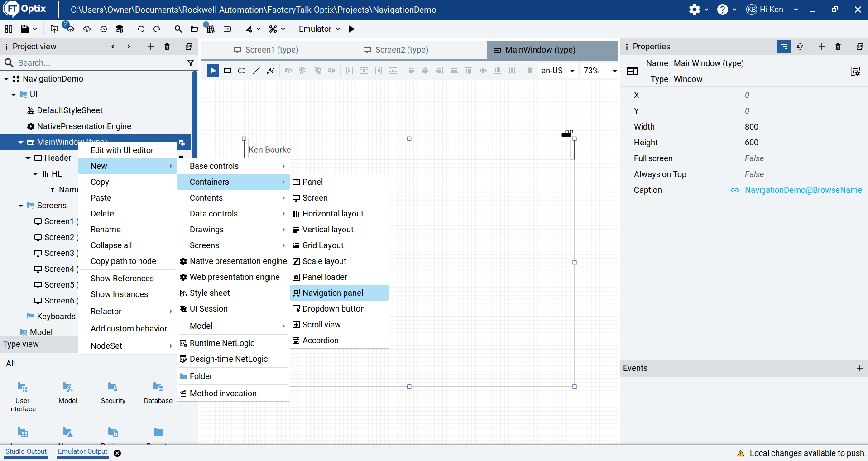The image size is (868, 461).
Task: Open the en-US locale dropdown
Action: click(x=558, y=71)
